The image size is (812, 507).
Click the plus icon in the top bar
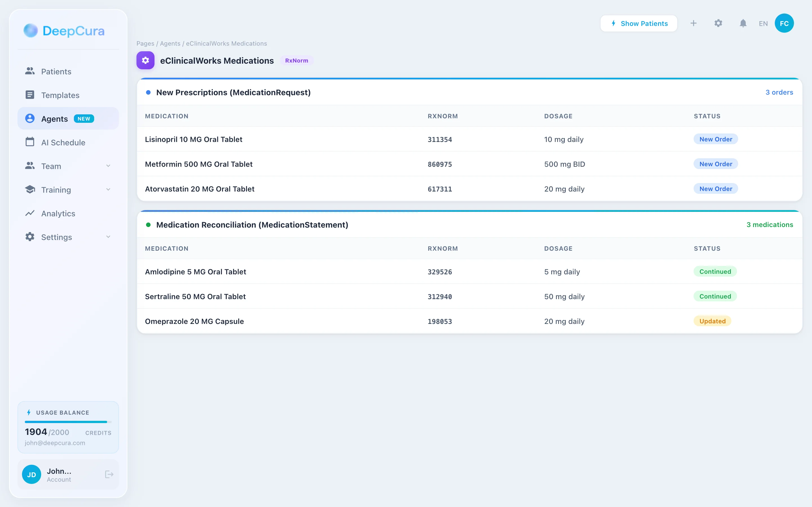click(694, 23)
